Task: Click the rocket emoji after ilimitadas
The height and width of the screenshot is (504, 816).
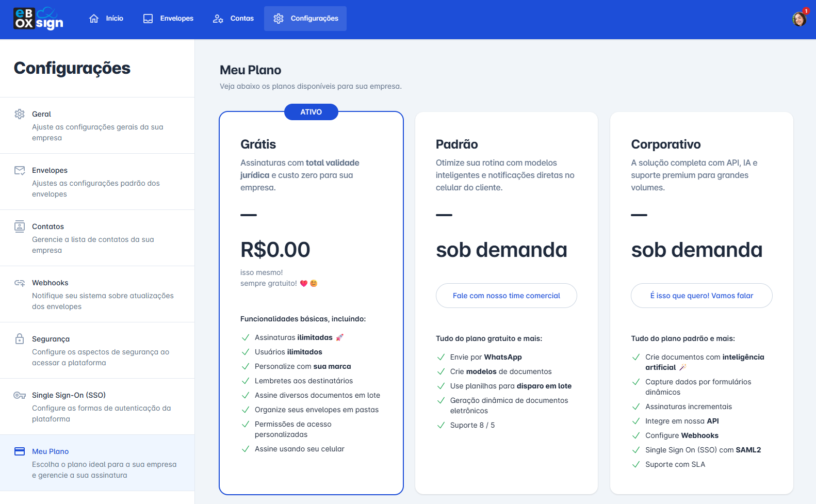Action: click(339, 337)
